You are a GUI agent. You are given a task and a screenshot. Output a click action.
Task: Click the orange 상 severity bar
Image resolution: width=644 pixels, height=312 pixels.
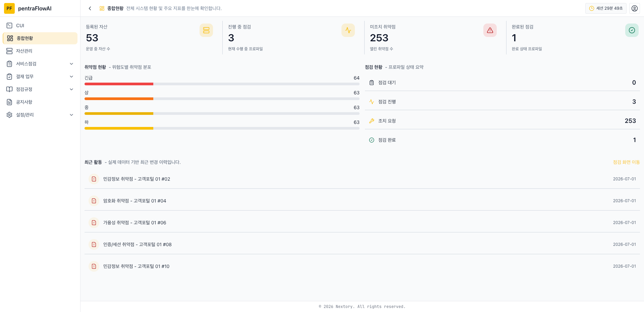(x=119, y=99)
